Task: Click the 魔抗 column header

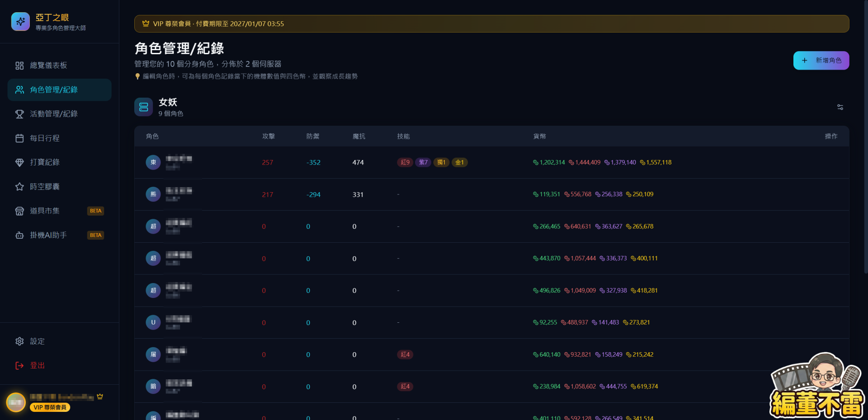Action: tap(359, 136)
